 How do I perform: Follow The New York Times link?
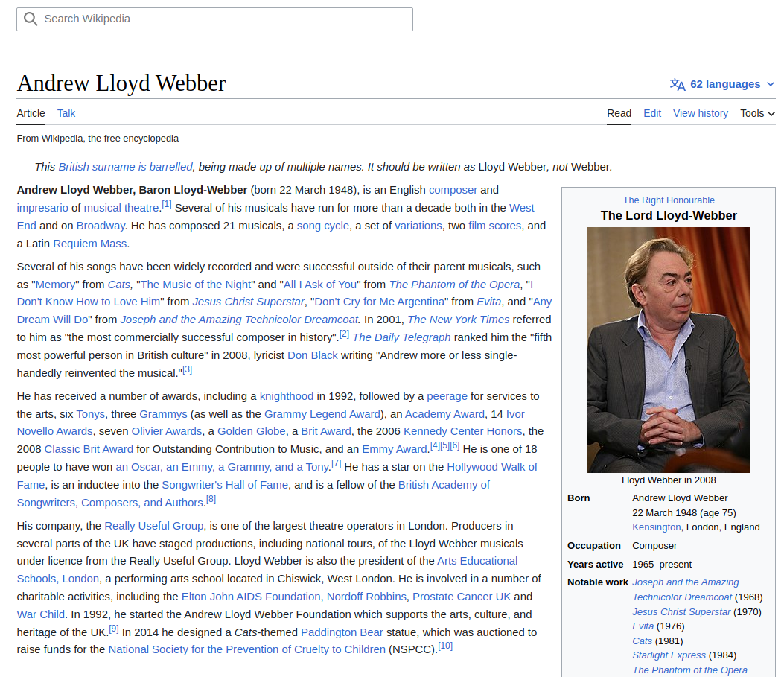tap(459, 320)
